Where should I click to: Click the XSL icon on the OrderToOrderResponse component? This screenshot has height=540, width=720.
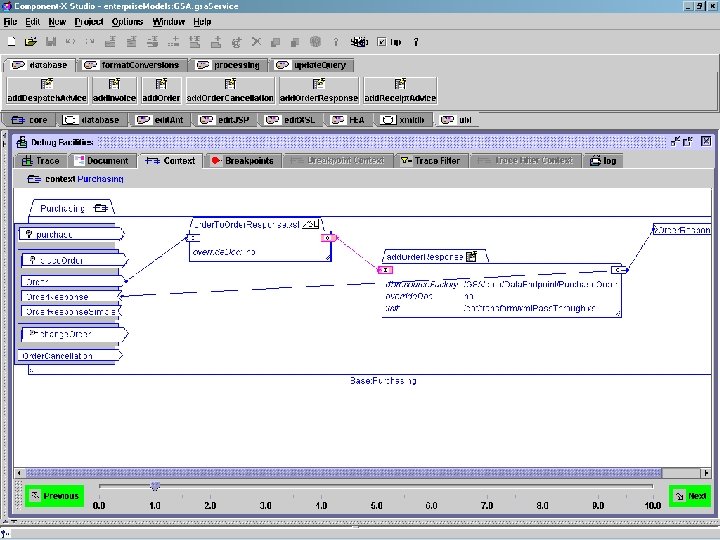(x=311, y=224)
